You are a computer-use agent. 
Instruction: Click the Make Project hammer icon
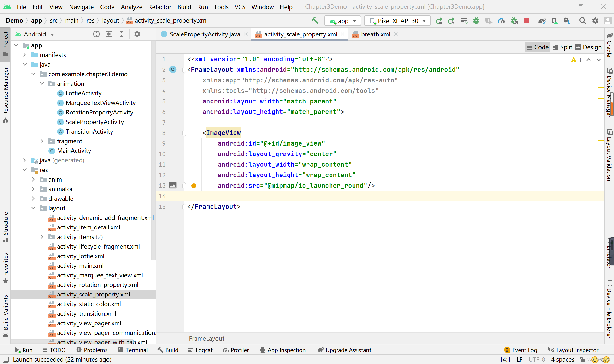pyautogui.click(x=315, y=21)
